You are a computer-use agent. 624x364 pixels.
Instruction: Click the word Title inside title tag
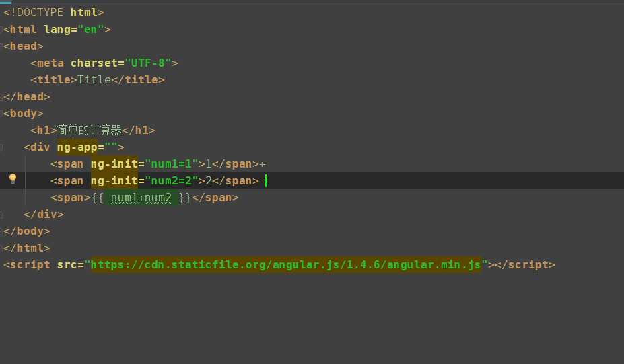94,79
